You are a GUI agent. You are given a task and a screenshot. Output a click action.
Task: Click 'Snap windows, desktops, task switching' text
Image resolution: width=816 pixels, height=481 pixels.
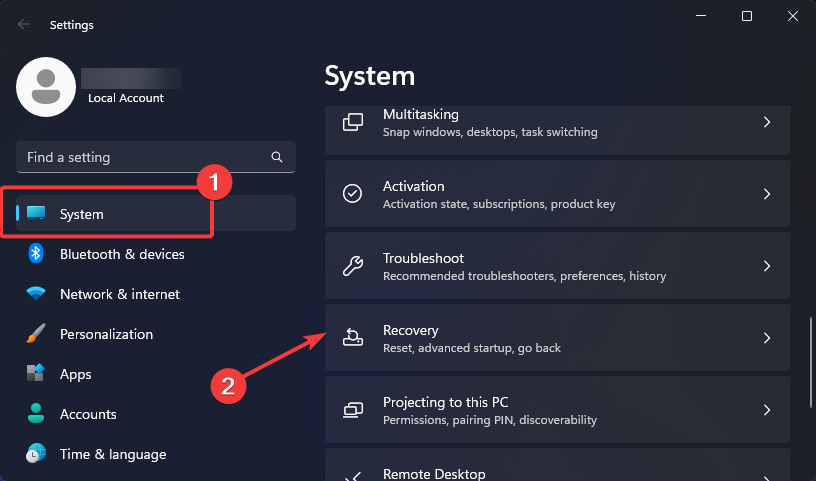[x=490, y=132]
